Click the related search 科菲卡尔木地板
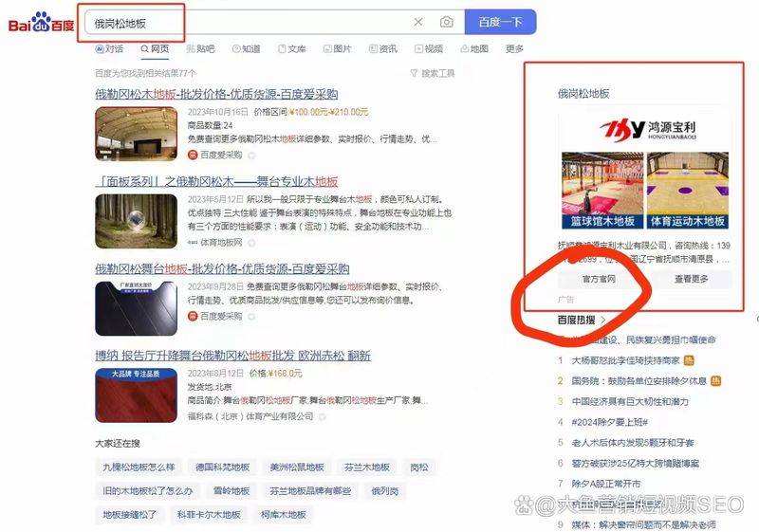The height and width of the screenshot is (532, 759). tap(209, 514)
